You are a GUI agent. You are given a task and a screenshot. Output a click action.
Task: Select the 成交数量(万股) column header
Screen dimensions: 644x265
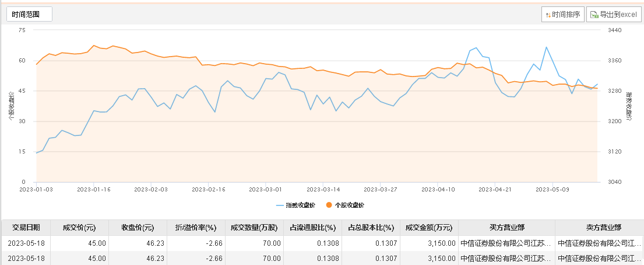(x=254, y=228)
